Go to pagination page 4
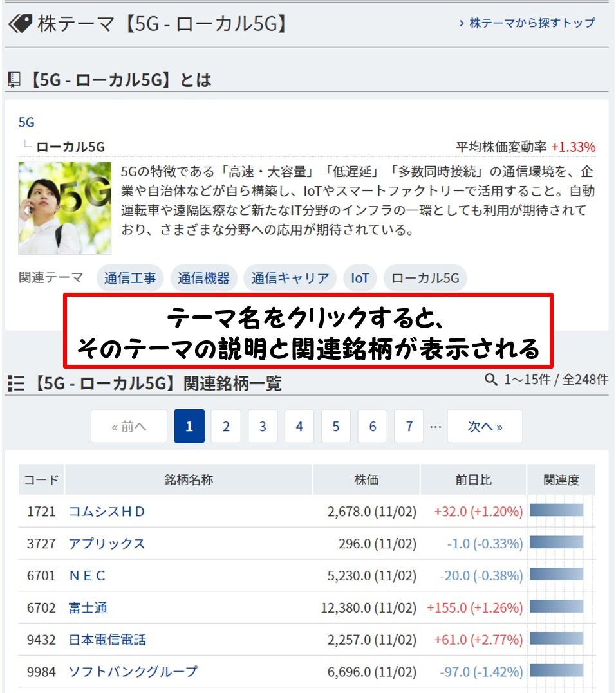 point(299,426)
